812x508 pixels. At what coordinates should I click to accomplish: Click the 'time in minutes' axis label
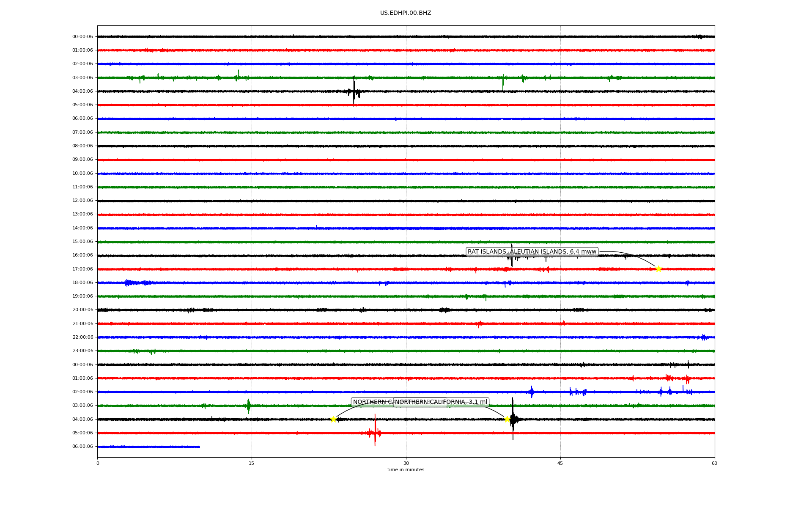[406, 469]
